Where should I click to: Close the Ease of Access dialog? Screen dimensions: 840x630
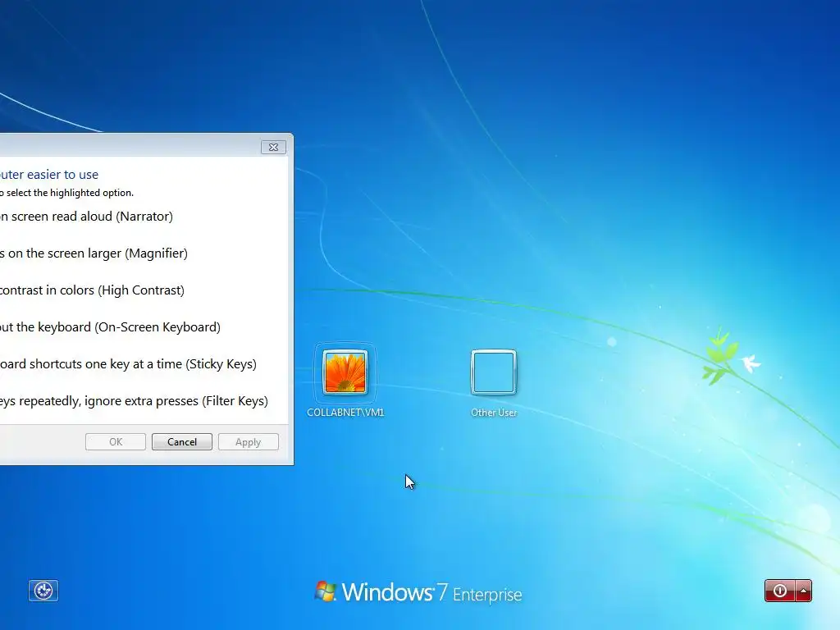(273, 148)
